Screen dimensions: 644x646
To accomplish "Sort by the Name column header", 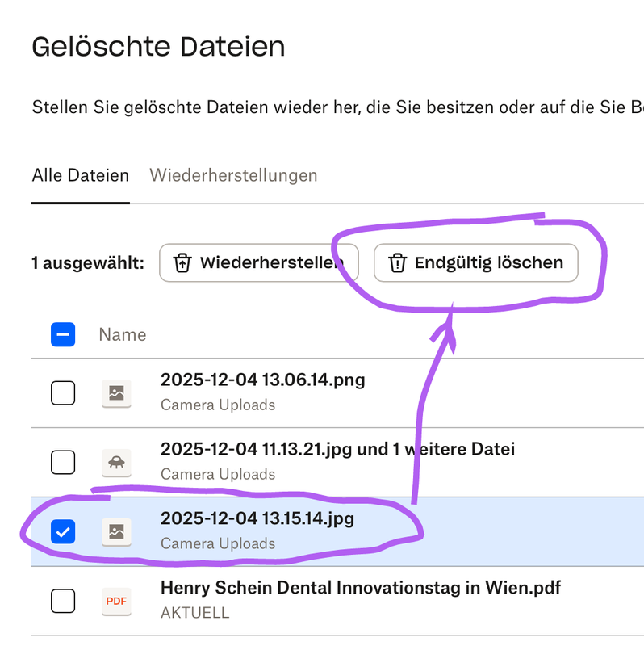I will 123,334.
